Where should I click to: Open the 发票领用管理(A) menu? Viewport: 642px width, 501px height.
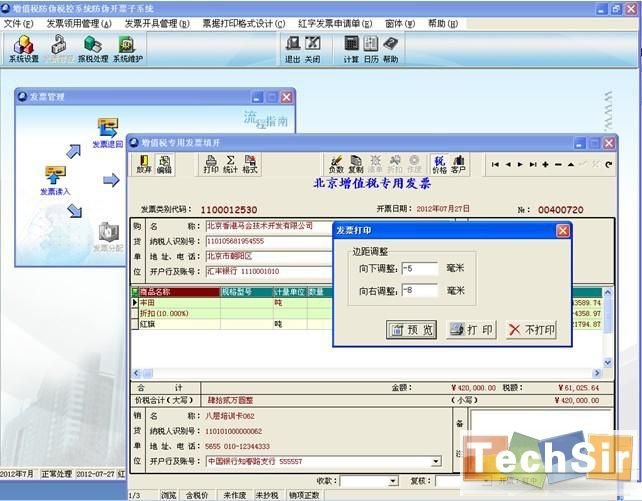[x=79, y=24]
